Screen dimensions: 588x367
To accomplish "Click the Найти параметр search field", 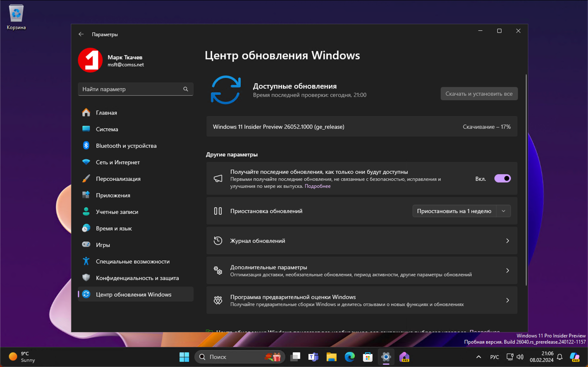I will (136, 89).
